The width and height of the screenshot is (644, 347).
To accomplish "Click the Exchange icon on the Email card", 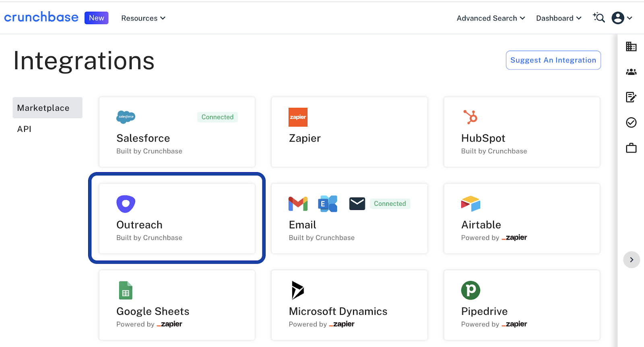I will pos(328,204).
